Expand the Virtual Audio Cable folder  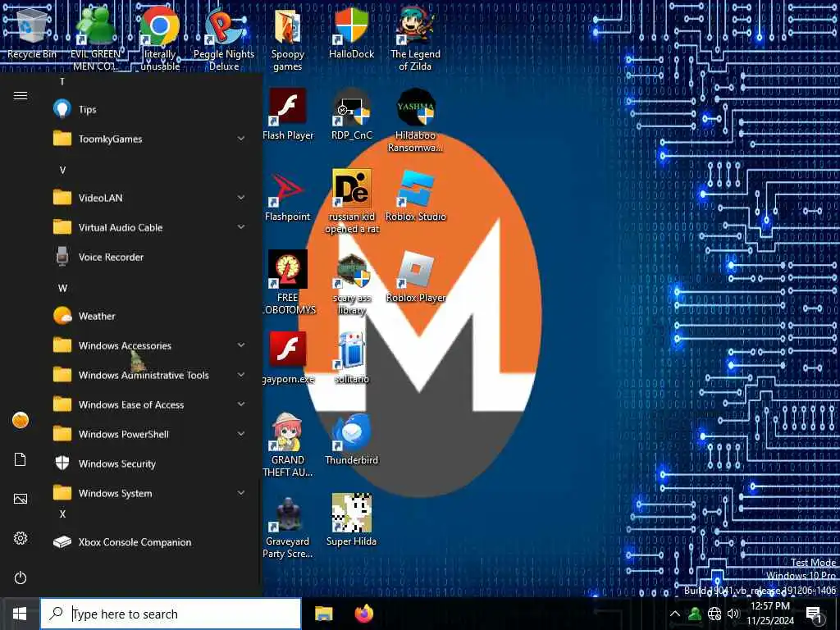pyautogui.click(x=150, y=227)
